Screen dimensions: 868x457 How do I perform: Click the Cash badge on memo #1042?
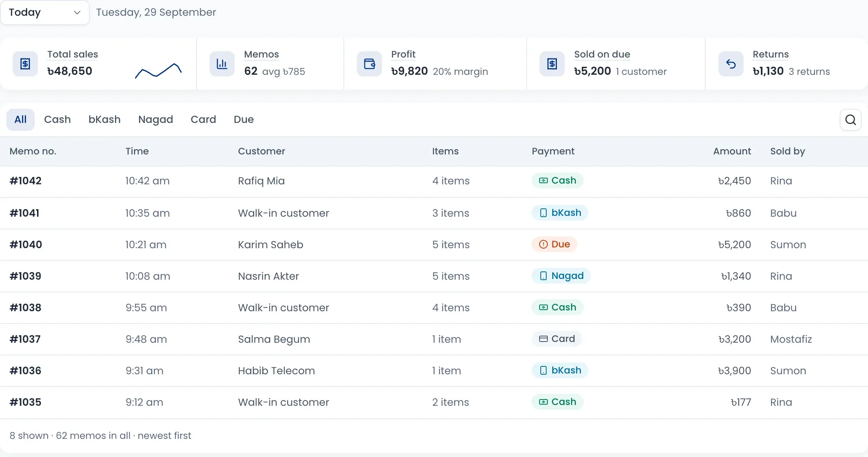click(x=557, y=180)
